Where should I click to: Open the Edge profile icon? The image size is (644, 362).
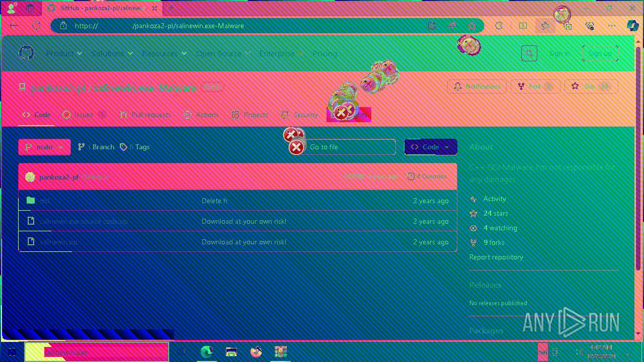[11, 8]
